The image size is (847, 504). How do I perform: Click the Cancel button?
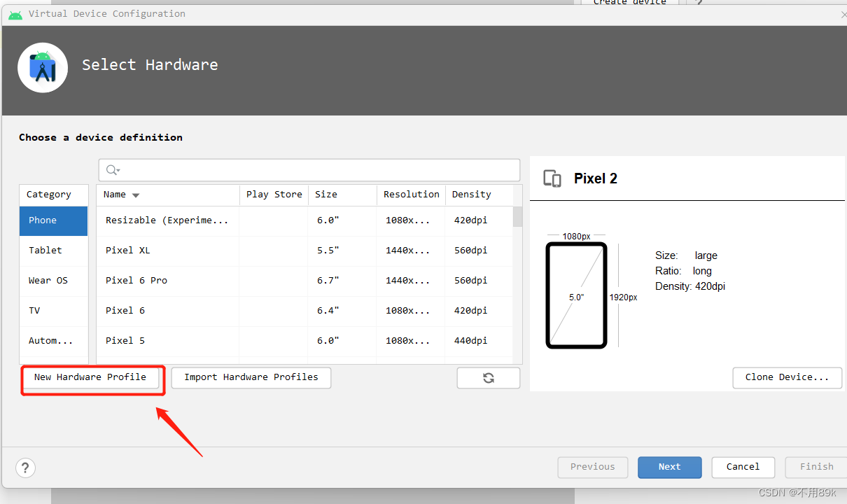(743, 468)
